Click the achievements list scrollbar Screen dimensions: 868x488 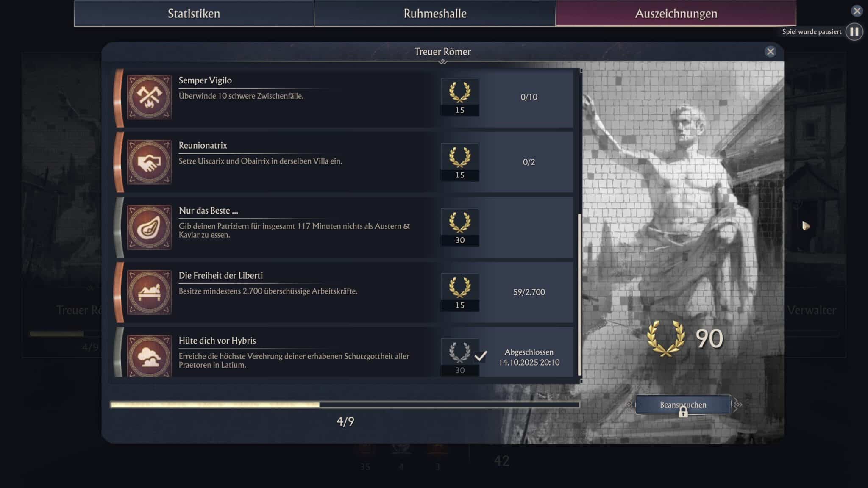pyautogui.click(x=580, y=295)
